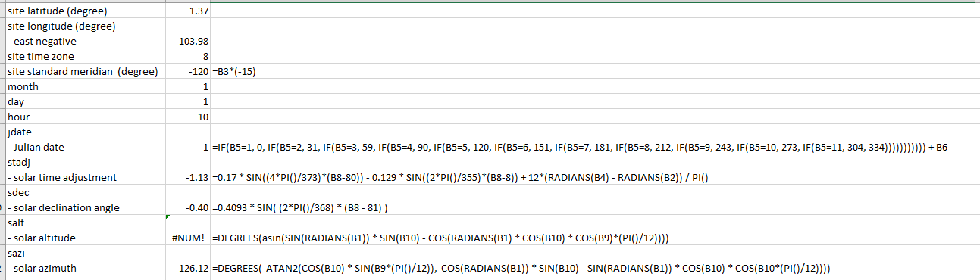Select the standard meridian value -120
Screen dimensions: 980x280
click(x=188, y=72)
